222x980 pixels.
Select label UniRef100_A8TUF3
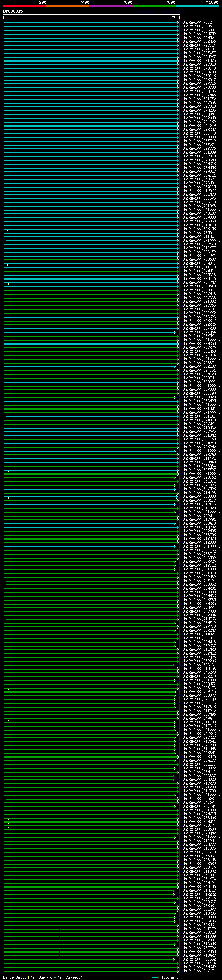coord(199,573)
